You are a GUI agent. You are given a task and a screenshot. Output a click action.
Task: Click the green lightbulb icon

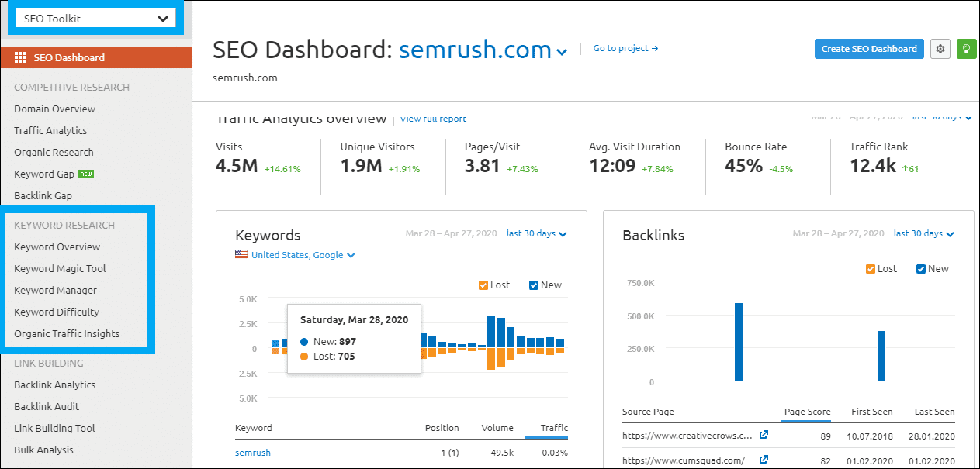[x=966, y=48]
